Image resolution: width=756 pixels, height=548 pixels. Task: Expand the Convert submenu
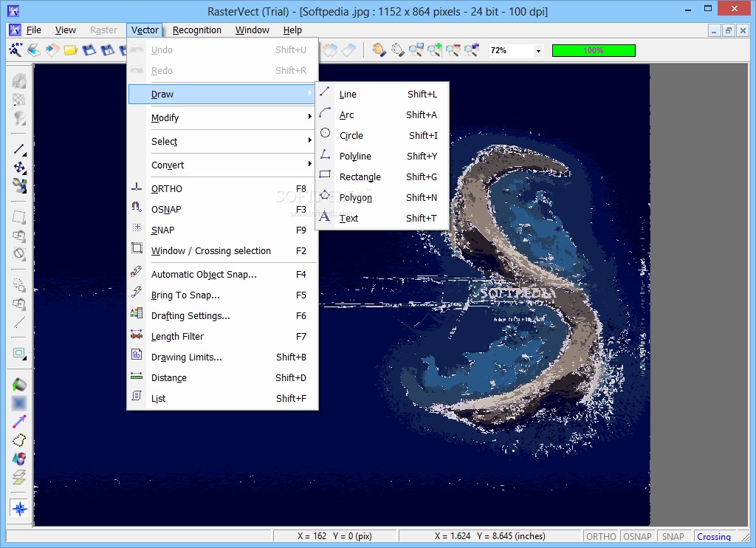point(223,165)
